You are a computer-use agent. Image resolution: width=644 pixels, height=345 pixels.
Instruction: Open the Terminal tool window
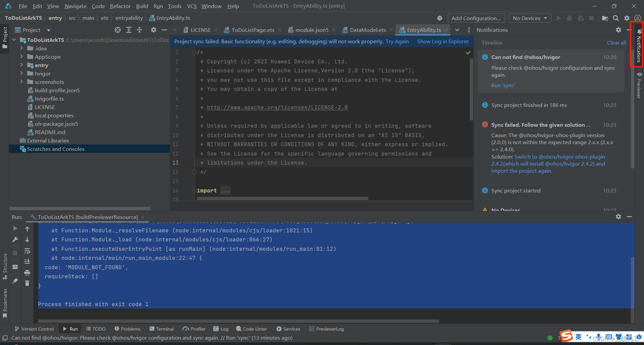pos(162,329)
